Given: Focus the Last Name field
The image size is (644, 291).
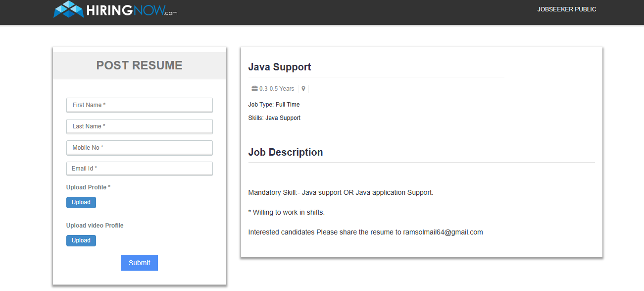Looking at the screenshot, I should click(140, 126).
